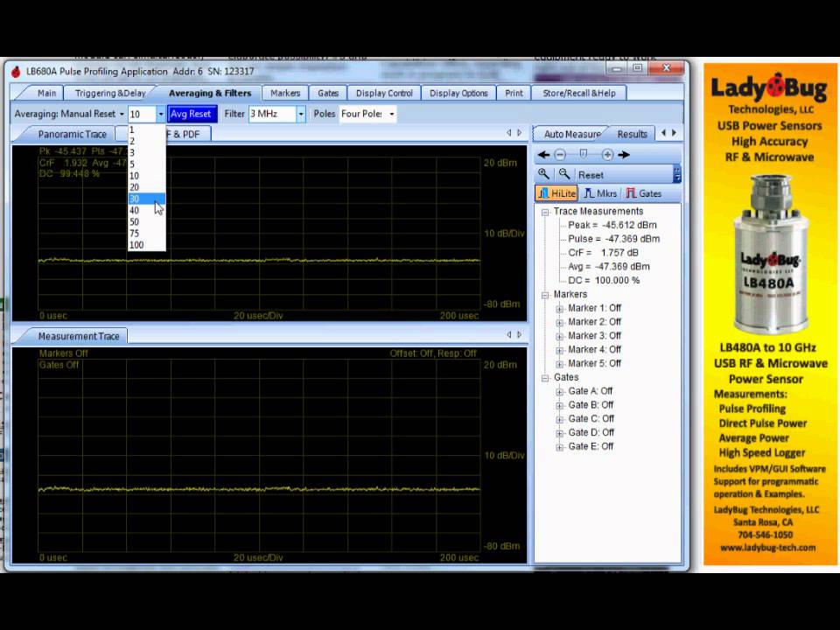The image size is (840, 630).
Task: Select the Averaging & Filters tab
Action: click(209, 94)
